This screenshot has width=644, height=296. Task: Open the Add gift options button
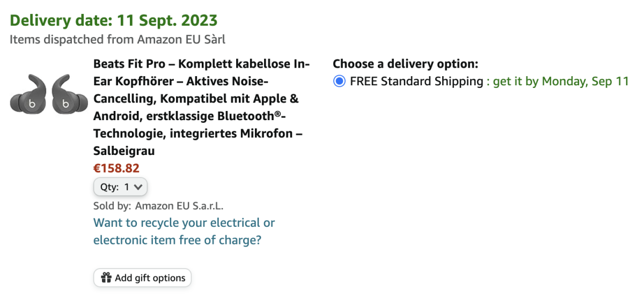(x=142, y=278)
